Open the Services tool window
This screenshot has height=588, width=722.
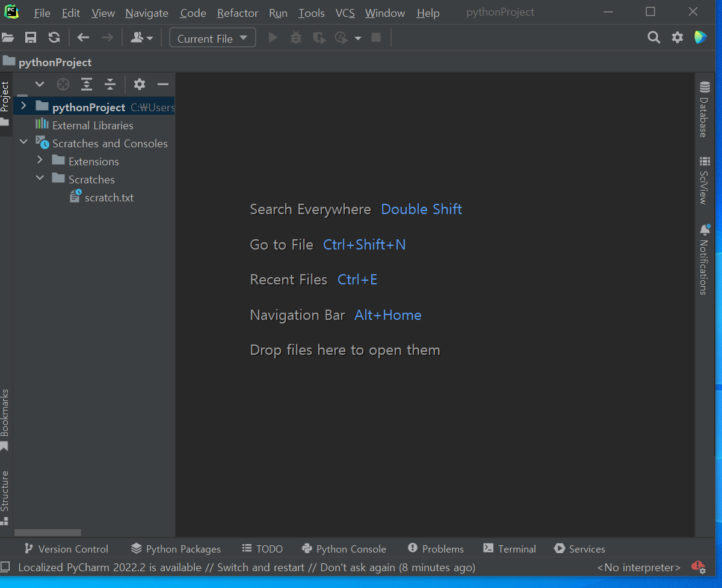[x=579, y=548]
